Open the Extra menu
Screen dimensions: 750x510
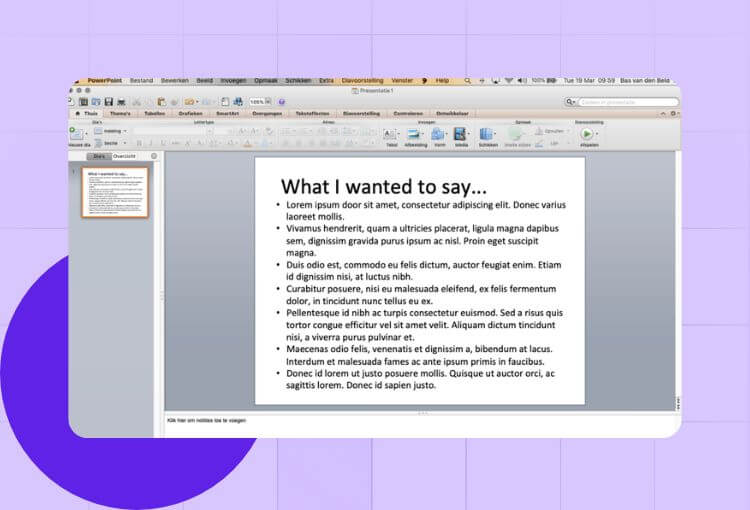pyautogui.click(x=326, y=80)
